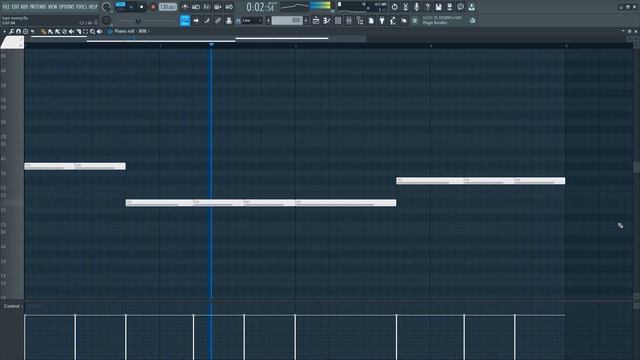The height and width of the screenshot is (360, 640).
Task: Open the HELP menu
Action: click(93, 7)
